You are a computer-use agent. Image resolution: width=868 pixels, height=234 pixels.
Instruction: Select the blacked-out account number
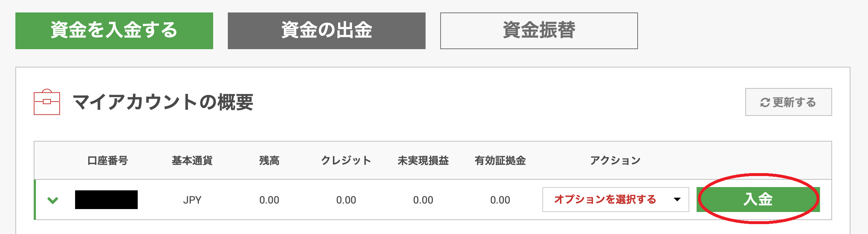[x=106, y=200]
